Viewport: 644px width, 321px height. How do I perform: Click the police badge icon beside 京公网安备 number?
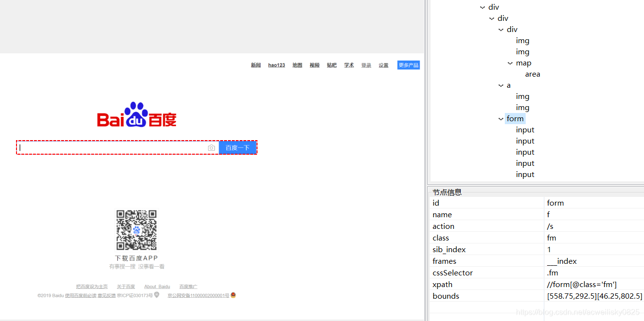click(x=233, y=295)
